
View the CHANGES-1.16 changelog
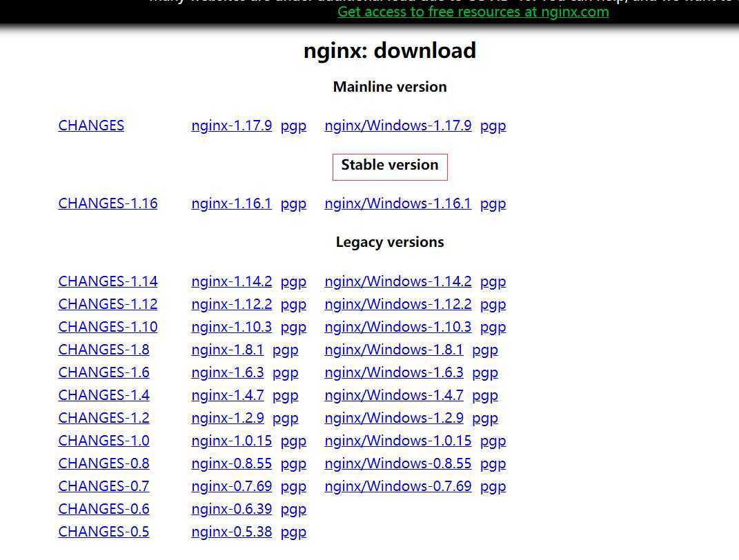click(x=108, y=203)
